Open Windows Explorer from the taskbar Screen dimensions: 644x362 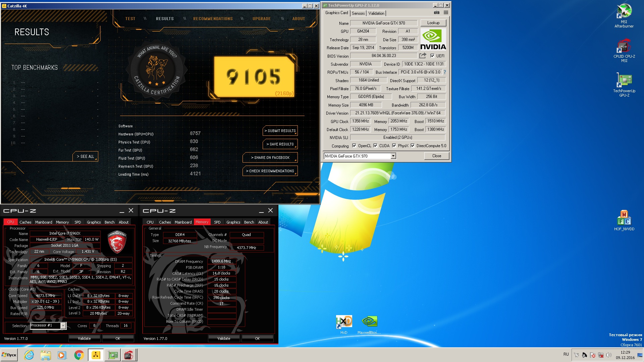[x=45, y=355]
